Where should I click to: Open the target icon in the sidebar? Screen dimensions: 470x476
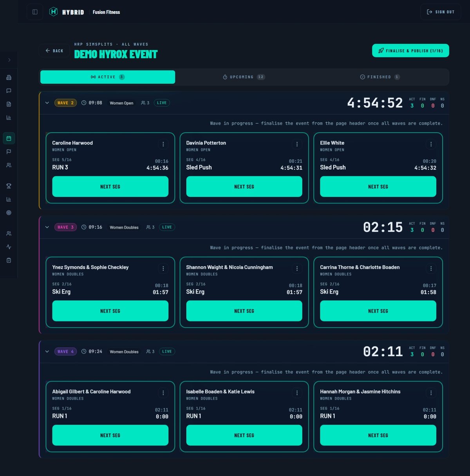pyautogui.click(x=9, y=213)
